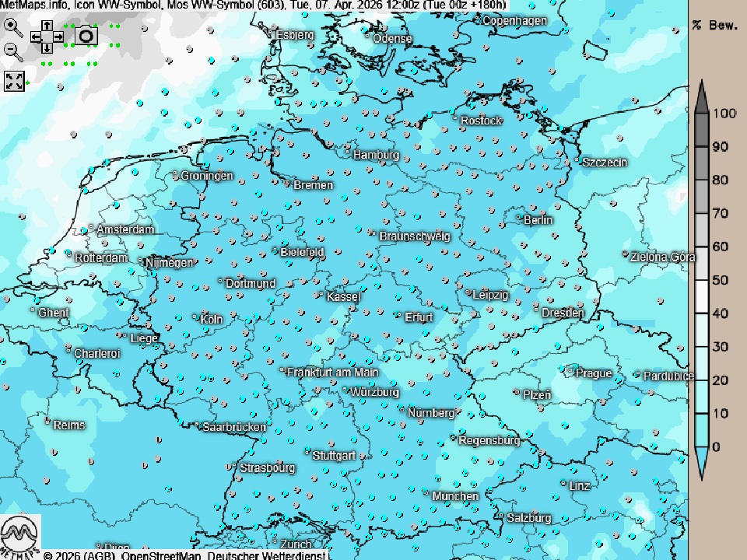Pan the map down with arrow button
This screenshot has width=747, height=560.
pos(47,47)
